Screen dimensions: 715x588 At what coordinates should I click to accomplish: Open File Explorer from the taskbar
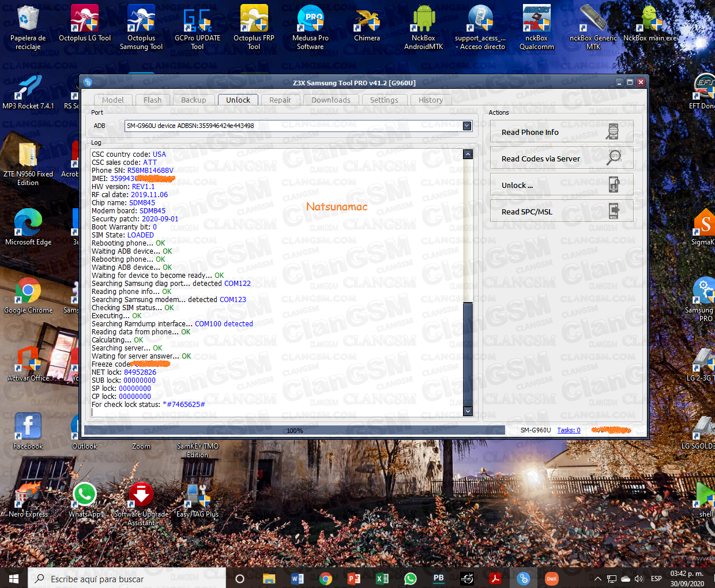269,578
